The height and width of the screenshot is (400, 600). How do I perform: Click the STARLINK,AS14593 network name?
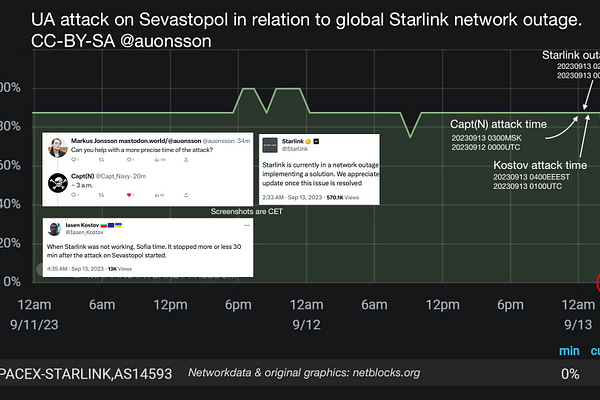pyautogui.click(x=86, y=374)
